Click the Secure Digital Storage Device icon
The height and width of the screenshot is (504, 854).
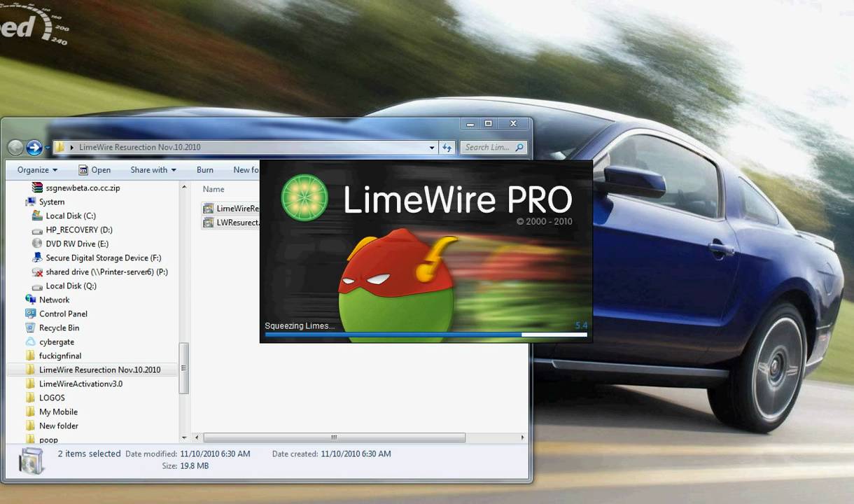pyautogui.click(x=38, y=258)
